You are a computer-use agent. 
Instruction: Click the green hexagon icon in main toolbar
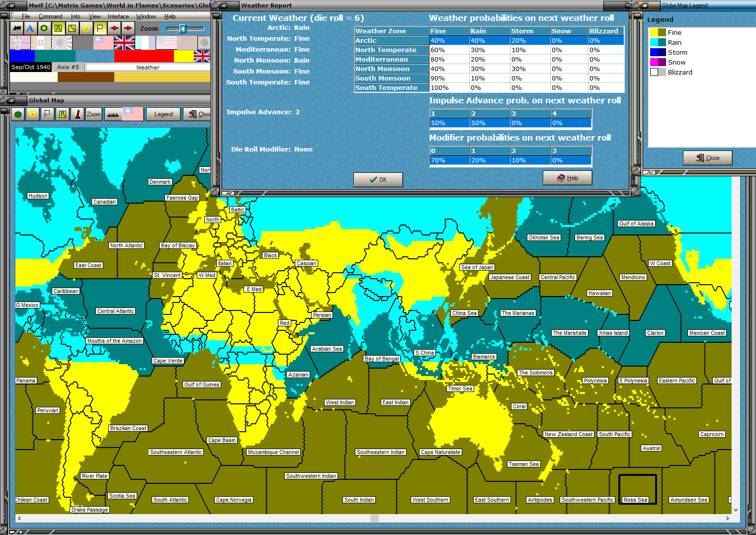click(x=44, y=28)
